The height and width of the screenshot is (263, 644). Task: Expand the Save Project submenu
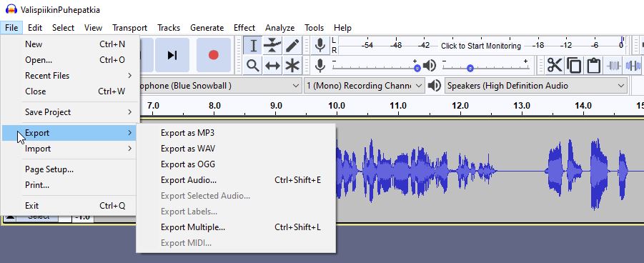coord(69,112)
